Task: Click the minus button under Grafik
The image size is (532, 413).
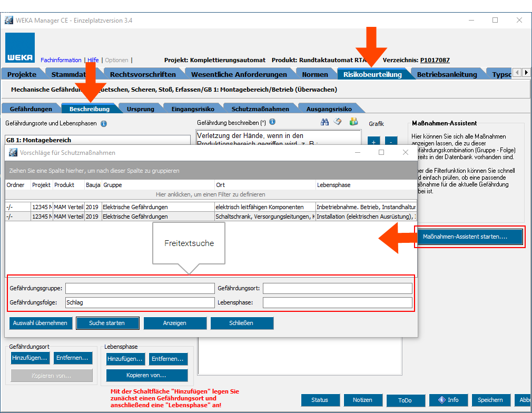Action: 391,142
